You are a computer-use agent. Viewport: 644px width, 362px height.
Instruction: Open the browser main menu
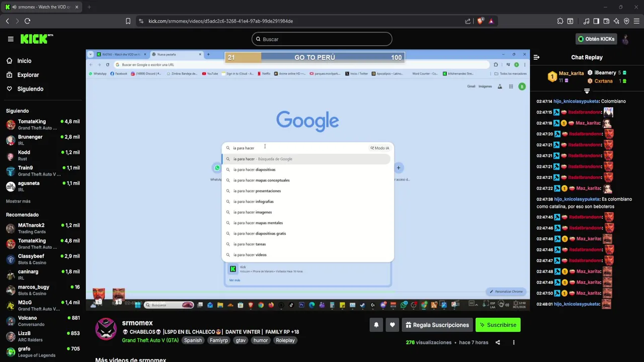(636, 21)
